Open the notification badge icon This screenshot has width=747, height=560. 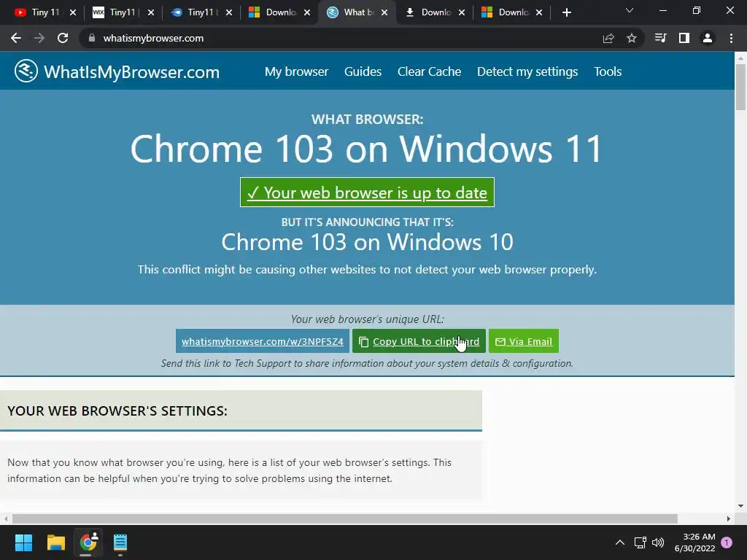tap(727, 542)
